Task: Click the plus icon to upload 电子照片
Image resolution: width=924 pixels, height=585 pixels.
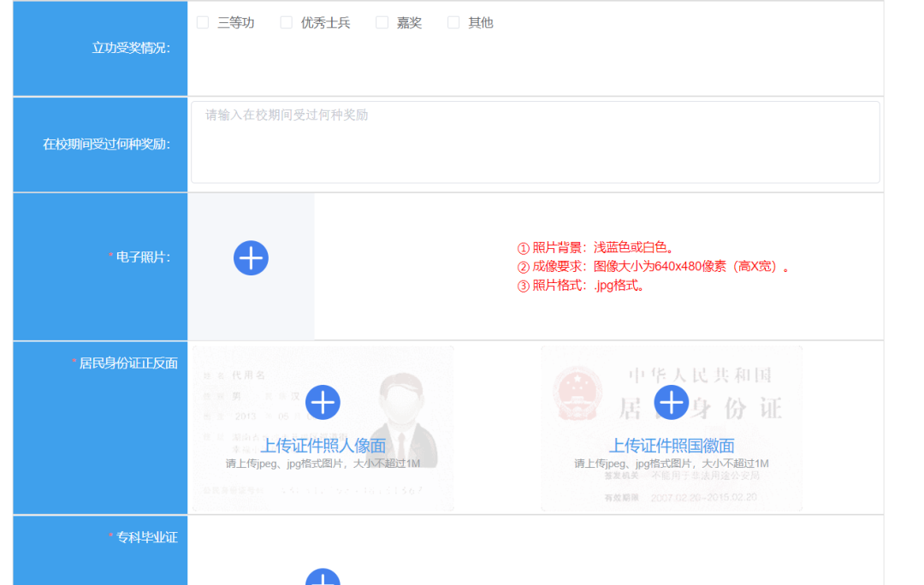Action: (251, 258)
